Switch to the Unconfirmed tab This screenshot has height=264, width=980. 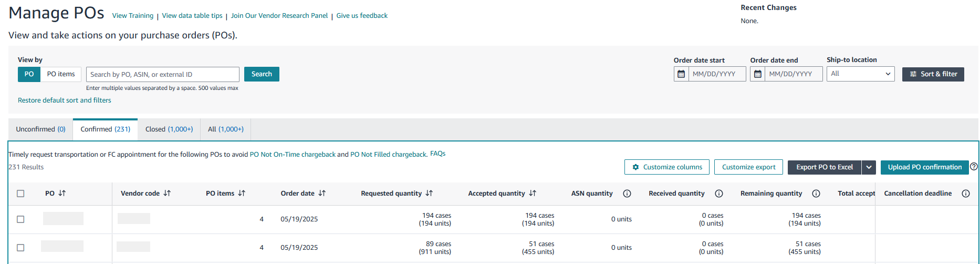[x=40, y=129]
